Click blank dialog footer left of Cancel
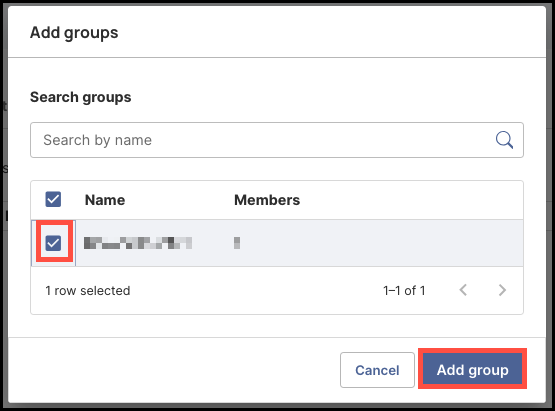The width and height of the screenshot is (555, 411). tap(173, 370)
